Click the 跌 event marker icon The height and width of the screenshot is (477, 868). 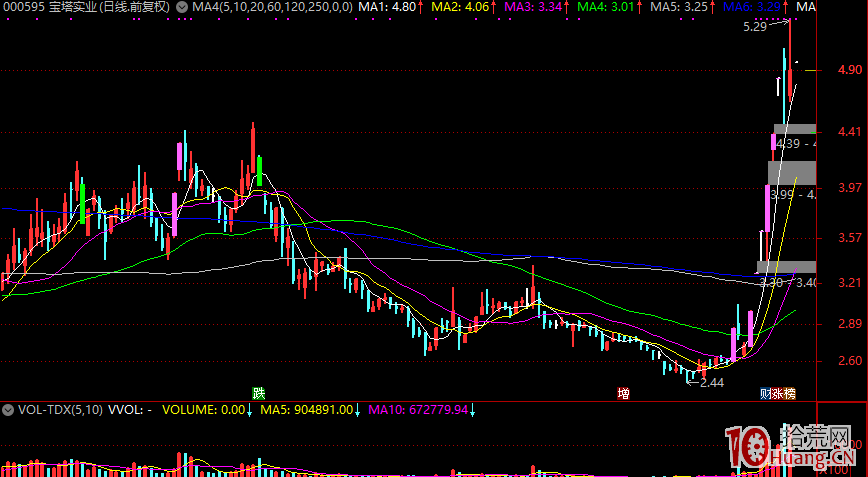click(x=259, y=393)
